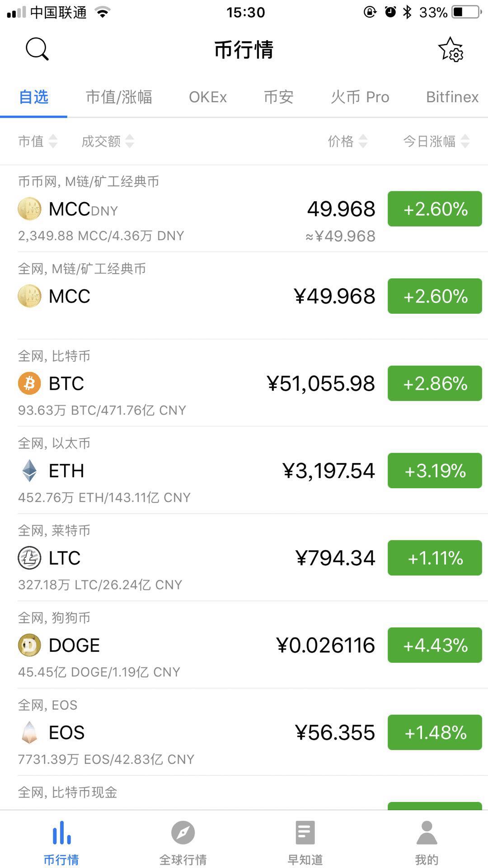
Task: Open the search magnifier icon
Action: click(37, 49)
